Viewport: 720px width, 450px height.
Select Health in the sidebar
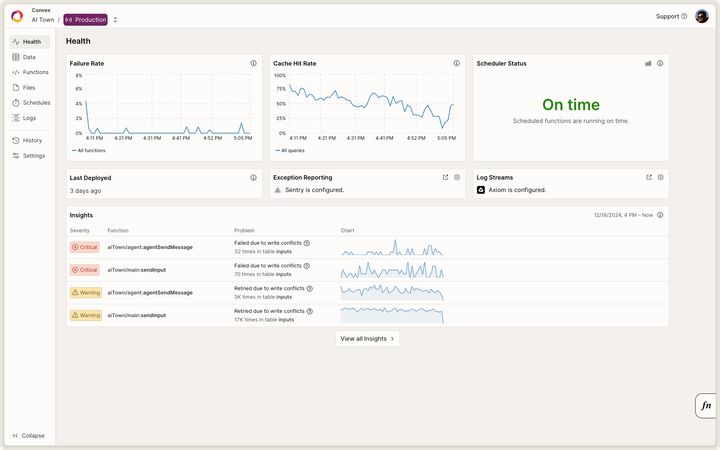29,42
